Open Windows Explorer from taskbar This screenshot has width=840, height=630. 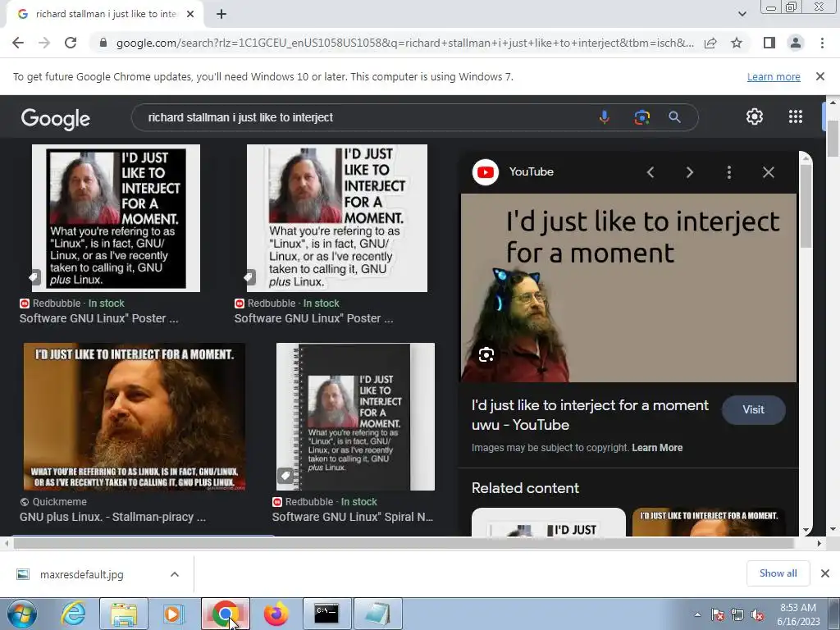click(x=124, y=614)
